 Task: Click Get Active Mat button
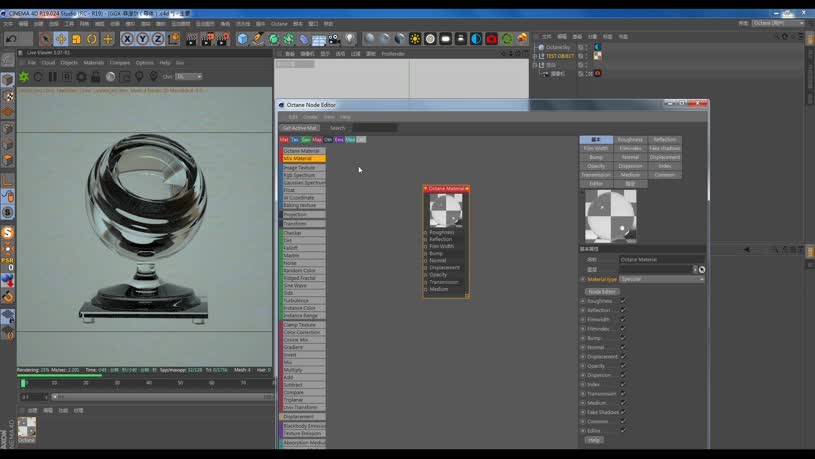click(x=300, y=128)
